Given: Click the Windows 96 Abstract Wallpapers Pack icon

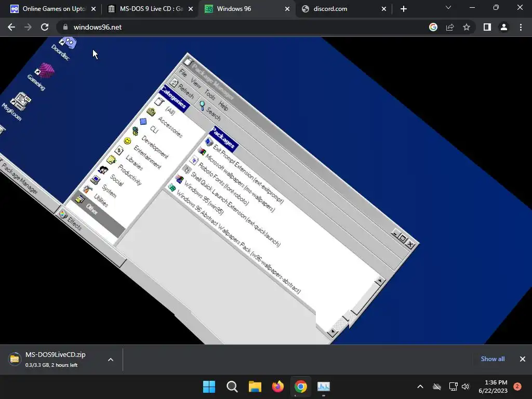Looking at the screenshot, I should pos(172,188).
